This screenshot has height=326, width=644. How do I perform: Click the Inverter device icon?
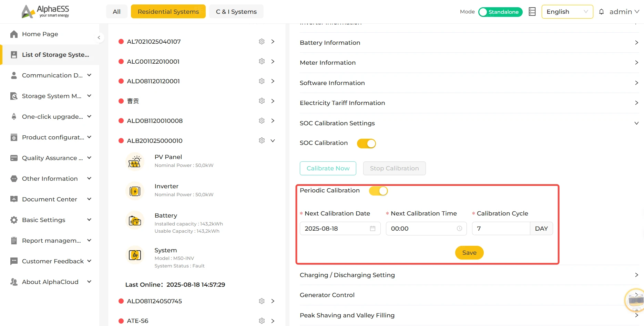tap(135, 191)
